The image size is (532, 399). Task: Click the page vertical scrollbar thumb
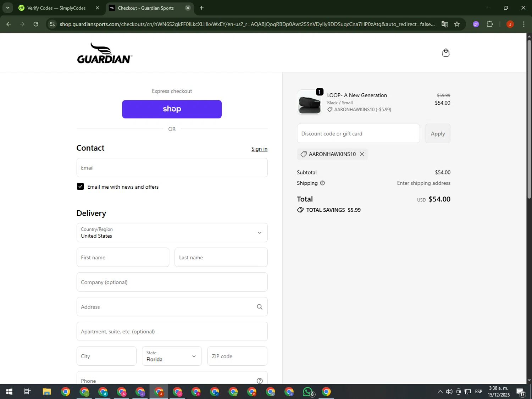coord(529,119)
